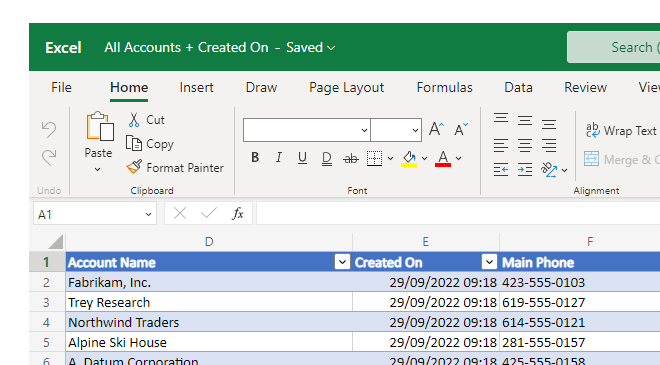Select the Fabrikam, Inc. cell
The width and height of the screenshot is (660, 365).
pos(209,282)
